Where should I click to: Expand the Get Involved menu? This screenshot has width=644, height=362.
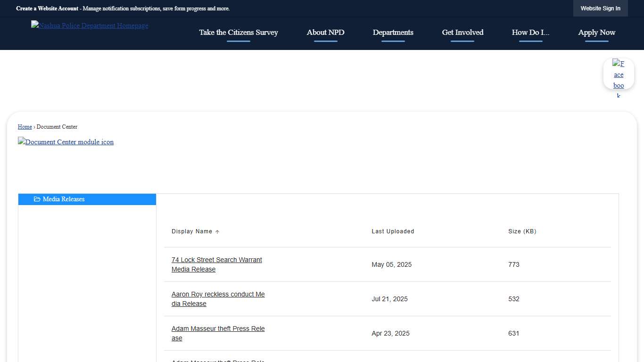pos(462,33)
